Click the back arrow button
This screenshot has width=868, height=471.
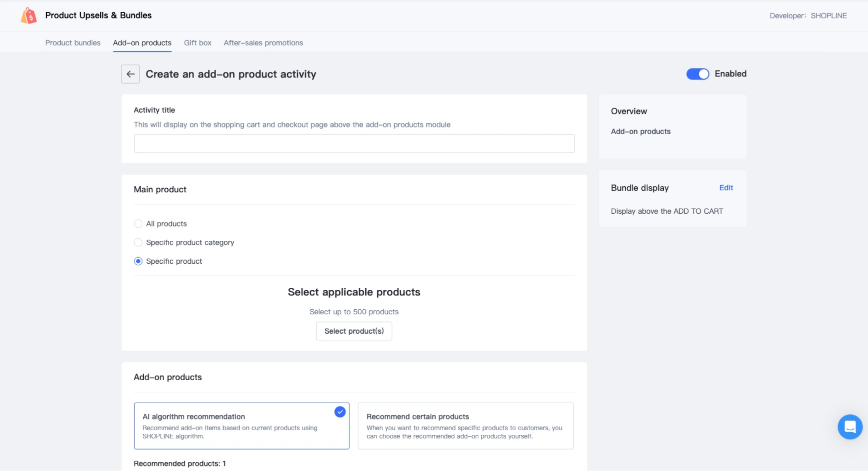pyautogui.click(x=130, y=74)
